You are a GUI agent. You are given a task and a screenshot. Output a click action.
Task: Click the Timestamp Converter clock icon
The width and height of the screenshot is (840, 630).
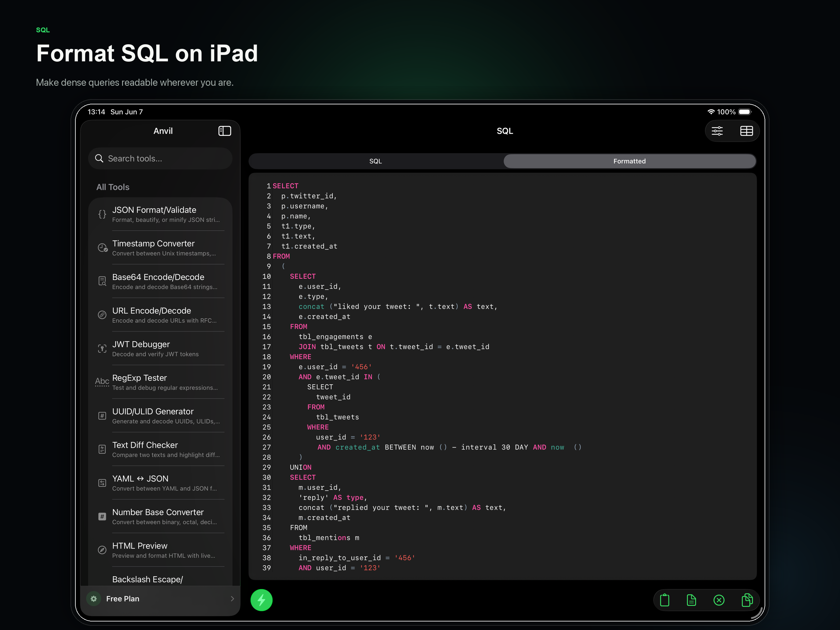coord(102,248)
